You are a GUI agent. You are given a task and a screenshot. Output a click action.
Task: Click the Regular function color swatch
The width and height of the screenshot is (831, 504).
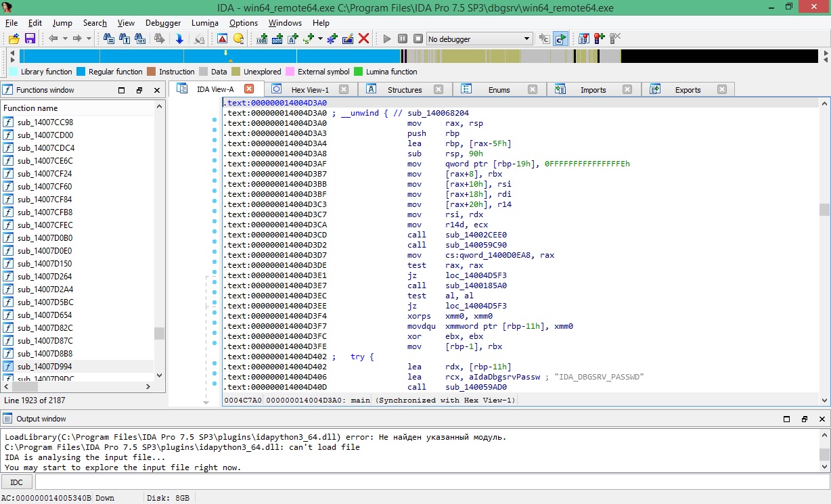pos(81,72)
